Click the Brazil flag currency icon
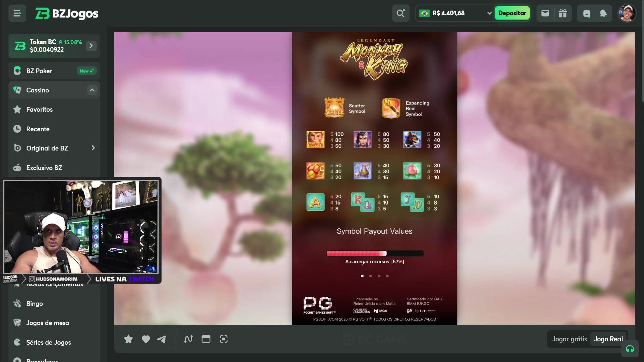Image resolution: width=644 pixels, height=362 pixels. coord(425,13)
